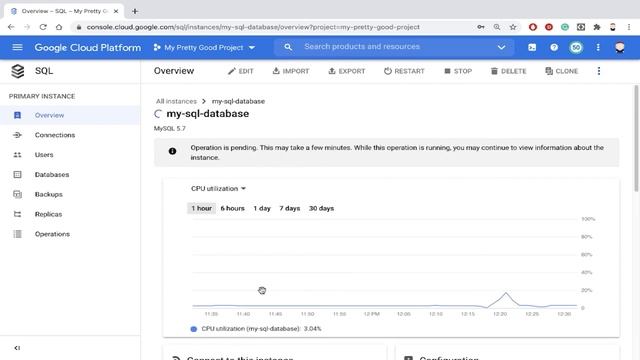Click the CPU spike on the chart
The image size is (640, 360).
[506, 293]
